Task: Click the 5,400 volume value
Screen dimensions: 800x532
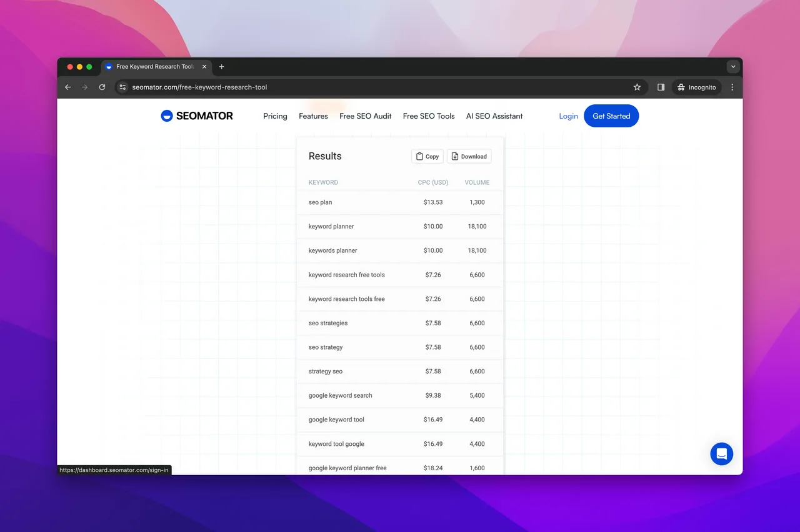Action: 477,396
